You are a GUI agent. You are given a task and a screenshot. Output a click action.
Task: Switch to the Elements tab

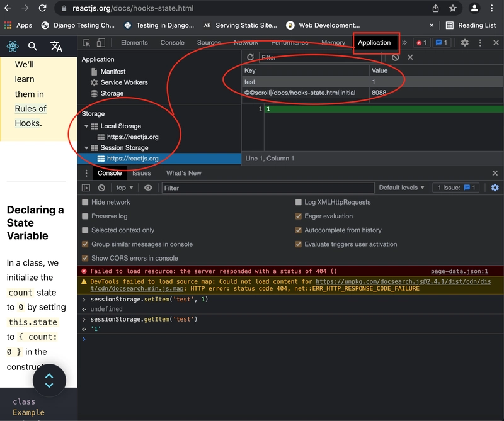click(x=134, y=43)
